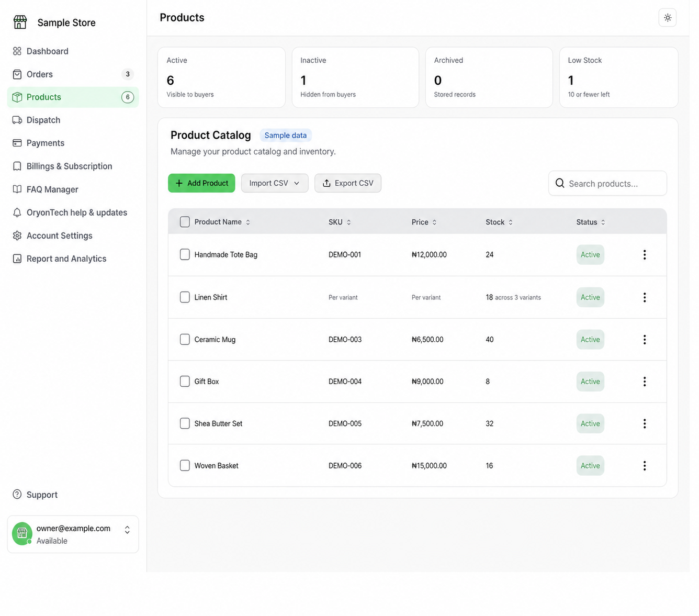Click the ₦15,000.00 price cell
Screen dimensions: 699x616
coord(429,466)
